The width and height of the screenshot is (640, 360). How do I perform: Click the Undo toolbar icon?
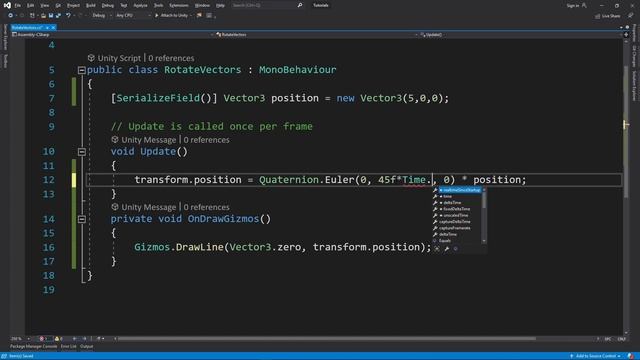pos(69,16)
